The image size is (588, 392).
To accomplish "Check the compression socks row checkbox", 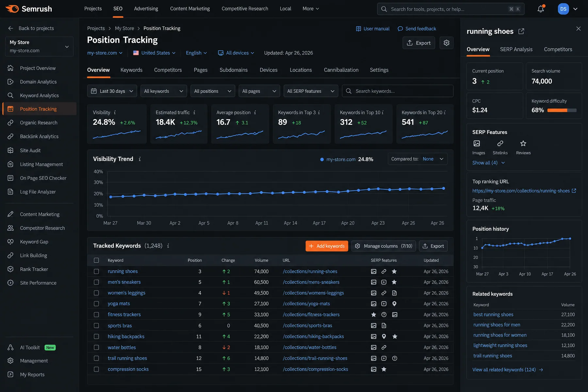I will coord(96,369).
